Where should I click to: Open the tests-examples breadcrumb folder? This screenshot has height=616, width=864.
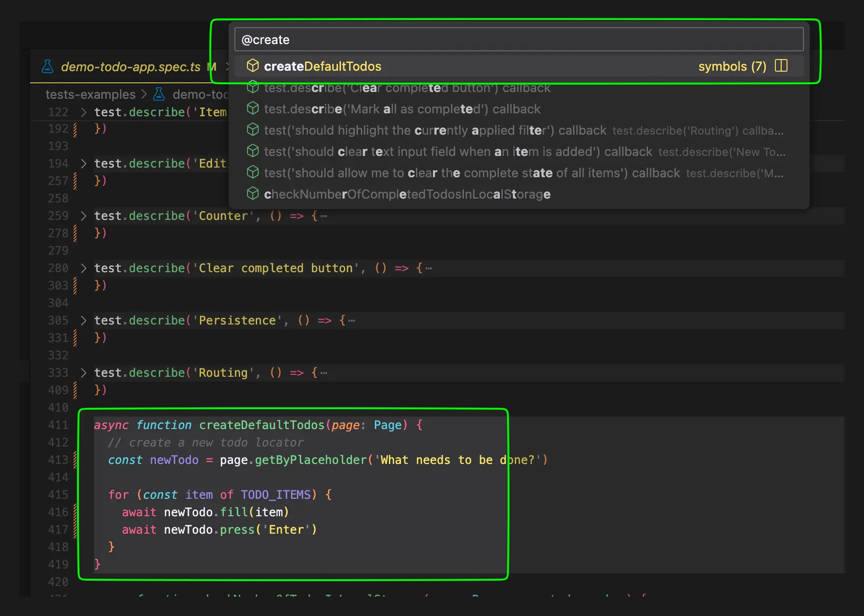(91, 94)
